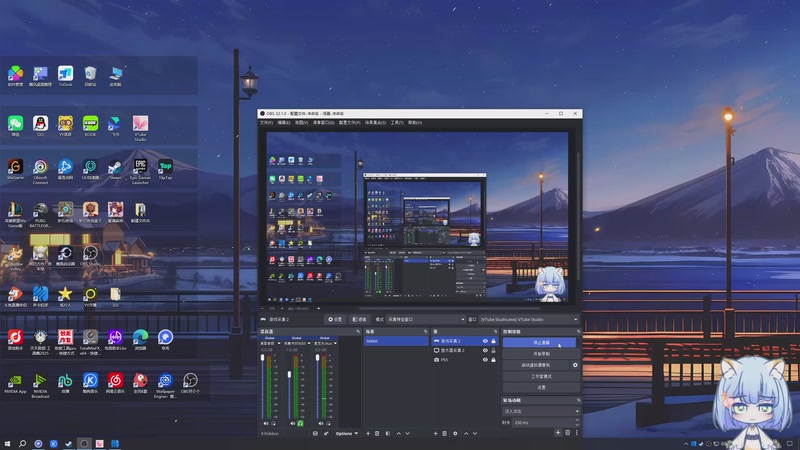Open capture mode dropdown in source toolbar
This screenshot has height=450, width=800.
point(426,319)
